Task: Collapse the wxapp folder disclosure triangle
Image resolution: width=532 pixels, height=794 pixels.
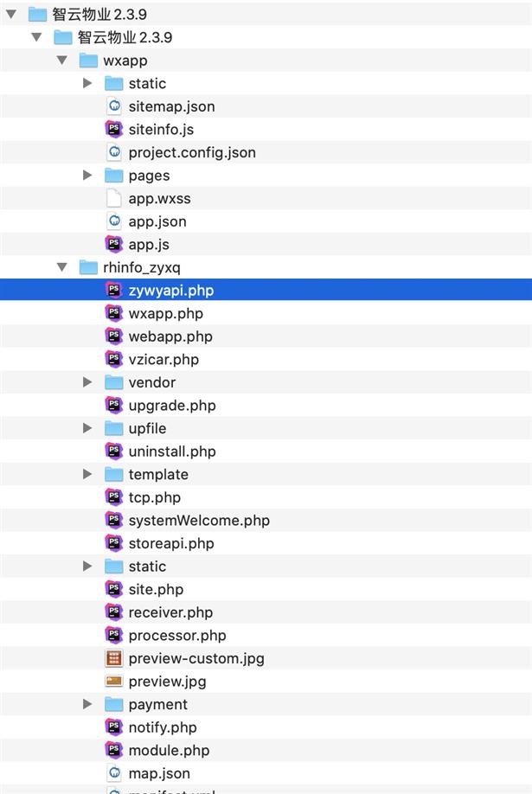Action: pyautogui.click(x=62, y=61)
